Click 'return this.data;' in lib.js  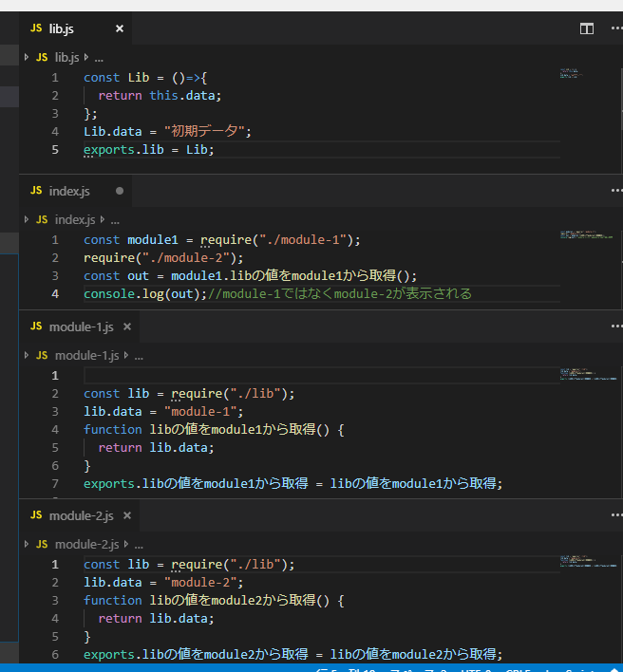[x=160, y=96]
